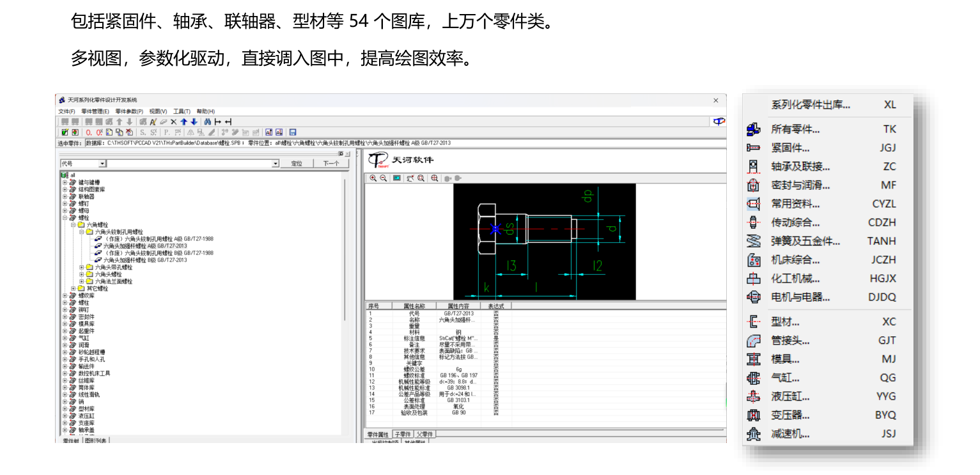980x475 pixels.
Task: Click the icon beside 密封与润滑
Action: 754,185
